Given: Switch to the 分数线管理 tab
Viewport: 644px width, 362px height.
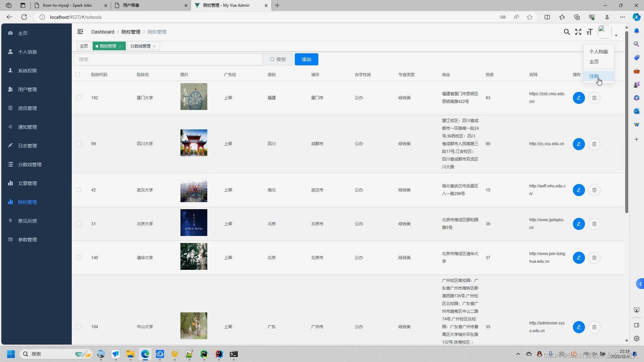Looking at the screenshot, I should 141,46.
